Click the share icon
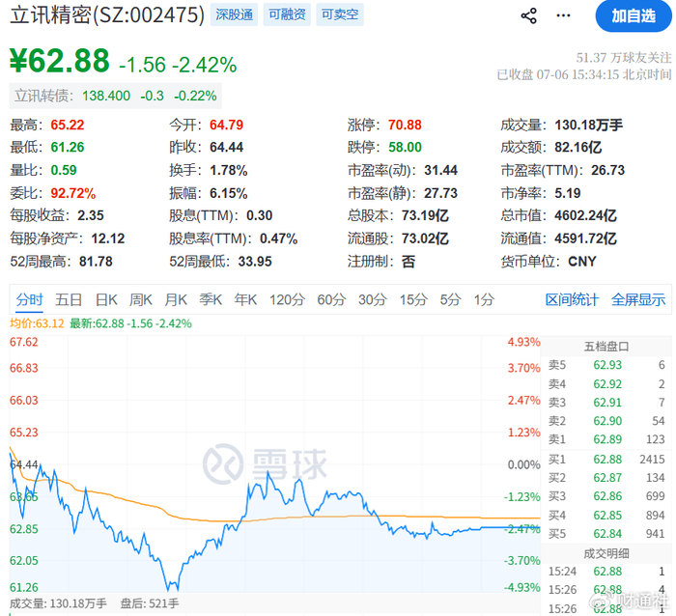The image size is (676, 616). coord(529,16)
